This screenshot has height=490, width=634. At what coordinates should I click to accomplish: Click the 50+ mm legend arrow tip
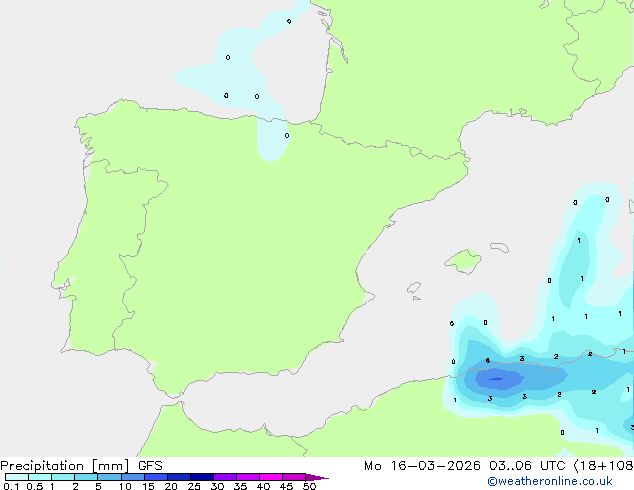point(317,477)
